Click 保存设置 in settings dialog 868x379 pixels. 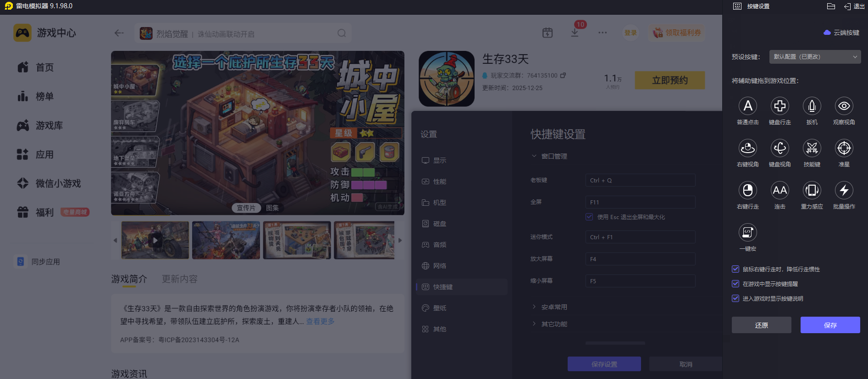604,364
